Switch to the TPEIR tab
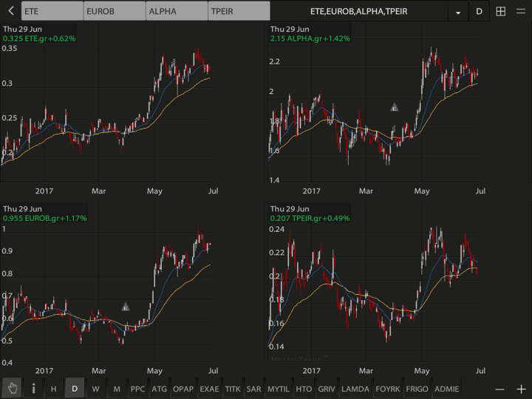The image size is (532, 399). pyautogui.click(x=238, y=12)
